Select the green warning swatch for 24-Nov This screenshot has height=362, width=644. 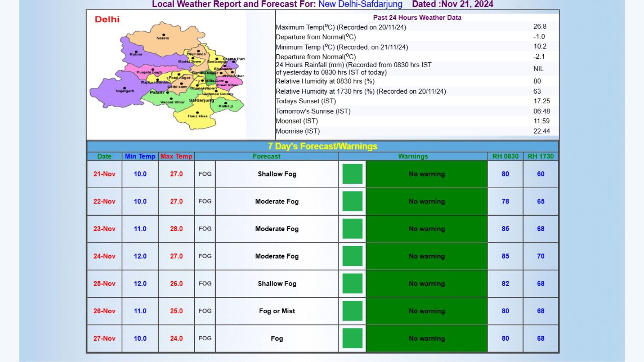pyautogui.click(x=352, y=256)
